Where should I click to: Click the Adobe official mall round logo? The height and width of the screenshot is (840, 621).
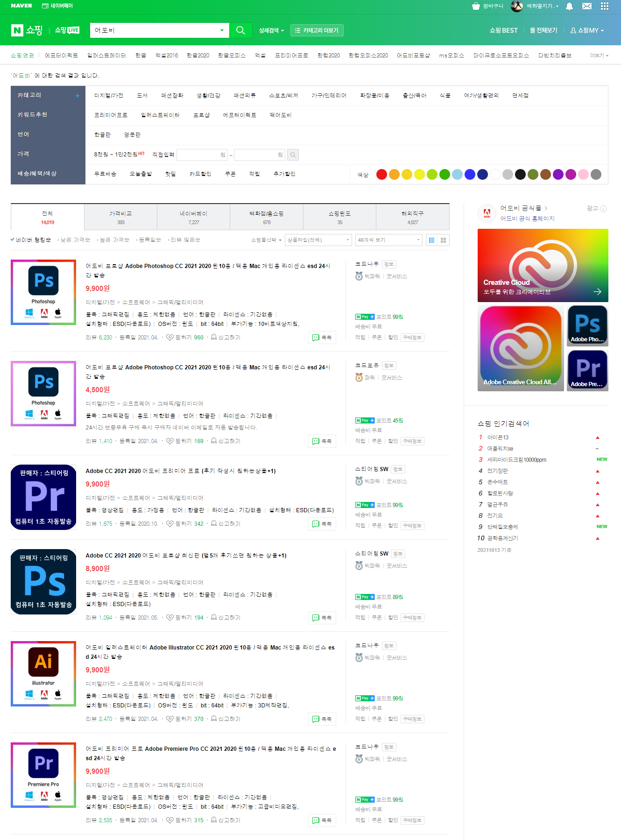(487, 213)
